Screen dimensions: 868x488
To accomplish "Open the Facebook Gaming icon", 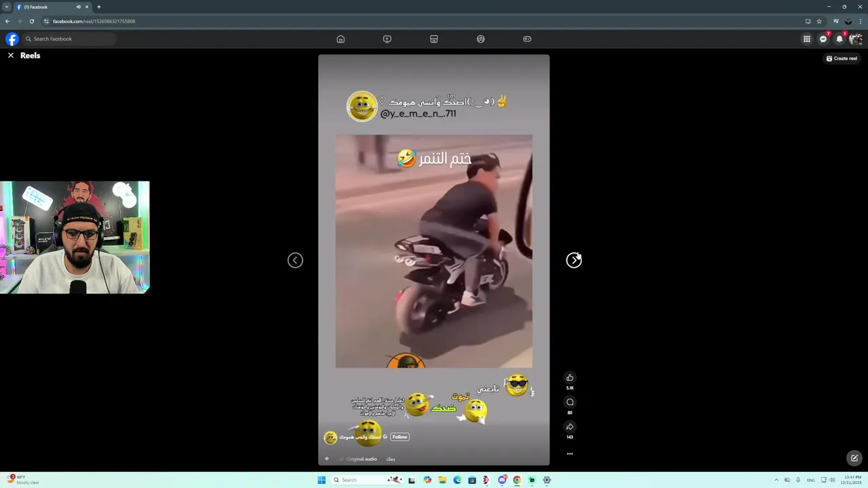I will pos(527,39).
